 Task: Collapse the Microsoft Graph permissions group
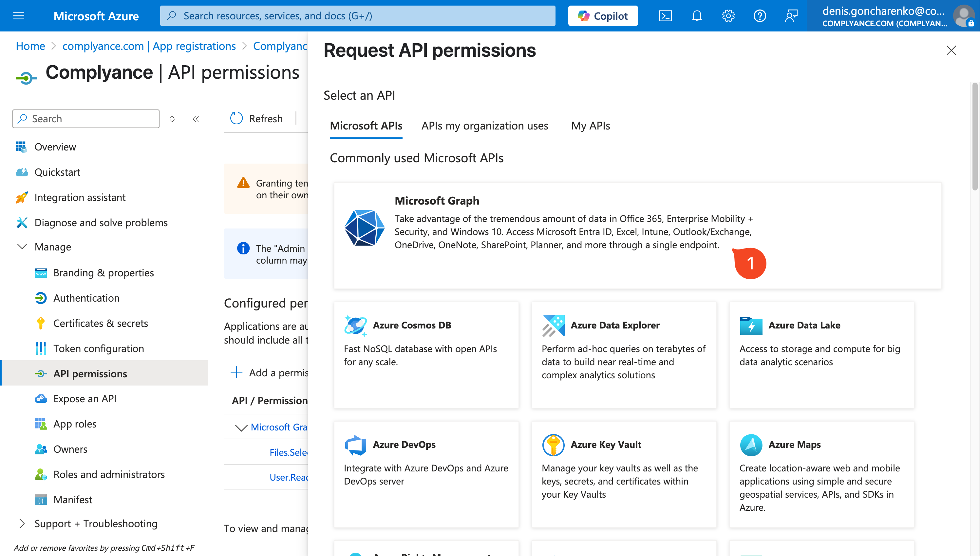(241, 427)
